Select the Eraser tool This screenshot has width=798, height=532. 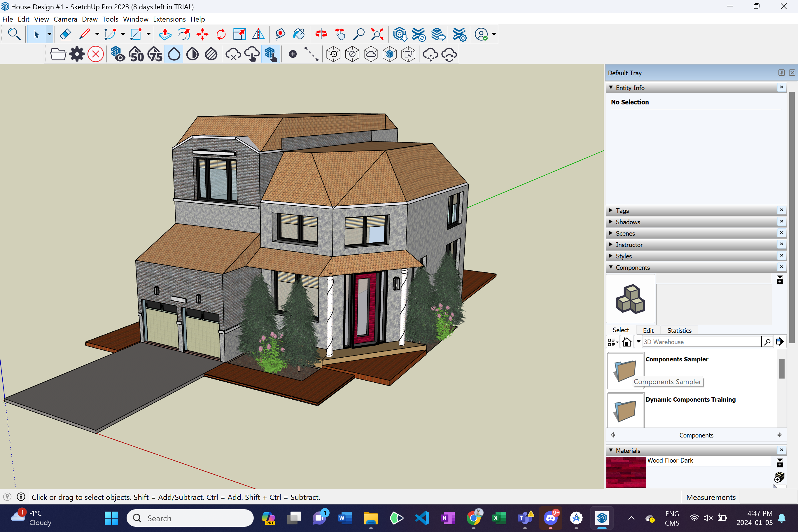[65, 34]
